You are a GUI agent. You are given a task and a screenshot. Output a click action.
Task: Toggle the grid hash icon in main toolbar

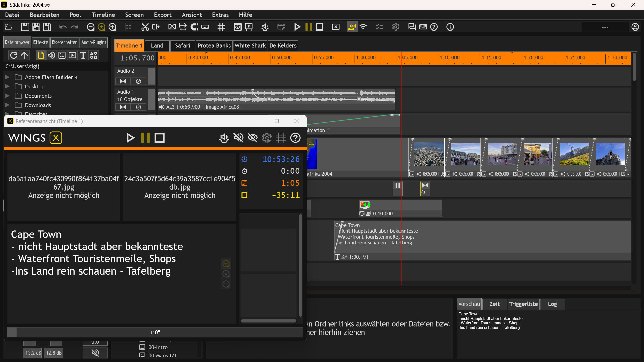click(x=221, y=27)
